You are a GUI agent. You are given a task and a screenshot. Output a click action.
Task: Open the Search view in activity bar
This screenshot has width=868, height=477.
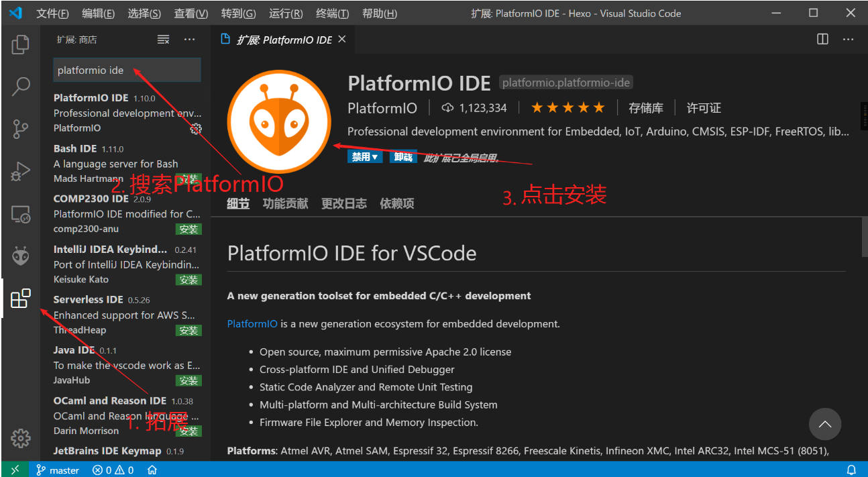21,87
